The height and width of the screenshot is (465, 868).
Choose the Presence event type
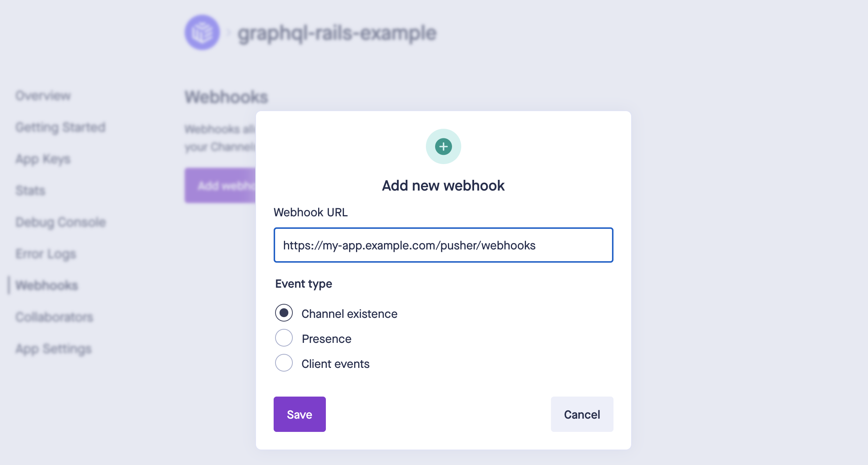coord(284,338)
